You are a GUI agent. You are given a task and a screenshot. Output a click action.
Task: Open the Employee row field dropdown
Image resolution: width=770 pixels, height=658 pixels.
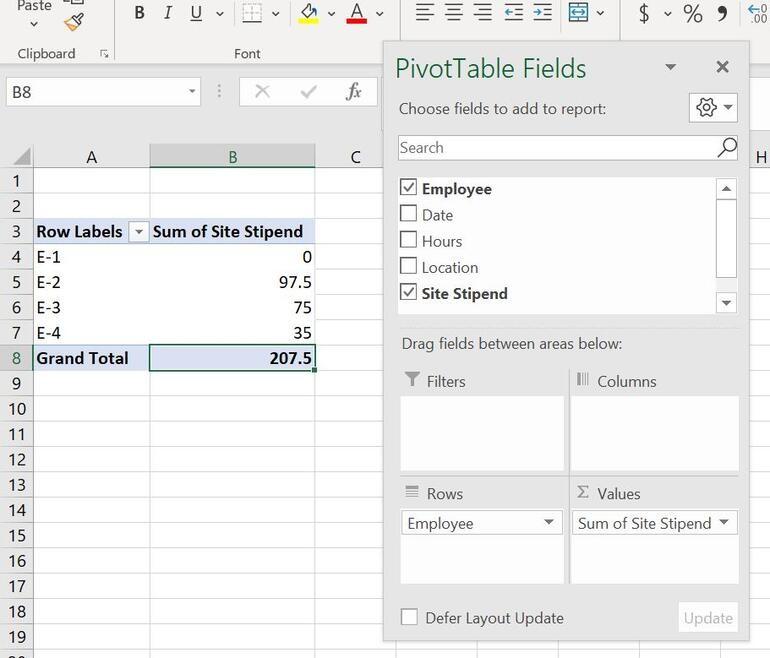pos(548,523)
